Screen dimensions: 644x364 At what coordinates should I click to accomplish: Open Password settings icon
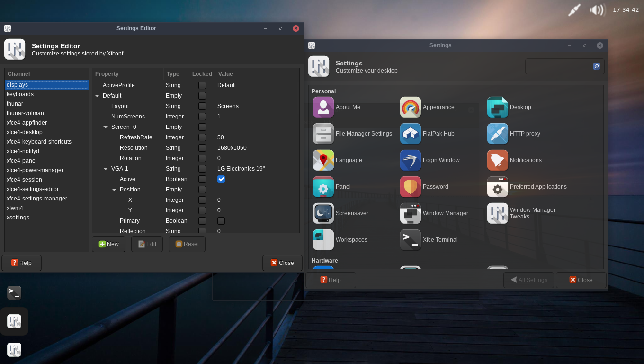tap(411, 187)
